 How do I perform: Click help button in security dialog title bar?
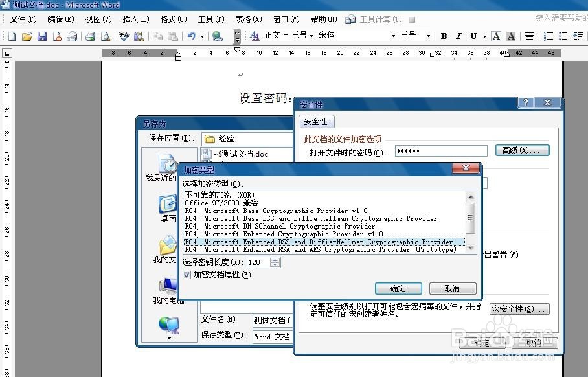(526, 102)
